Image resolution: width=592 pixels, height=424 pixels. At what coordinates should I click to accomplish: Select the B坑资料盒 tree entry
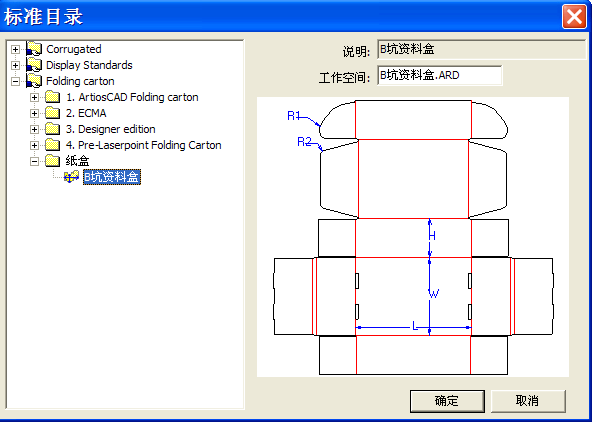[x=112, y=177]
